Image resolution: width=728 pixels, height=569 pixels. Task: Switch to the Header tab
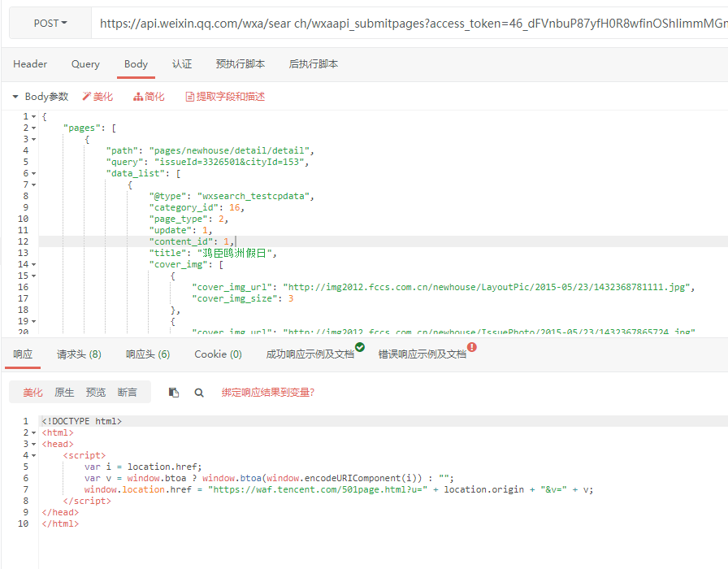click(30, 64)
